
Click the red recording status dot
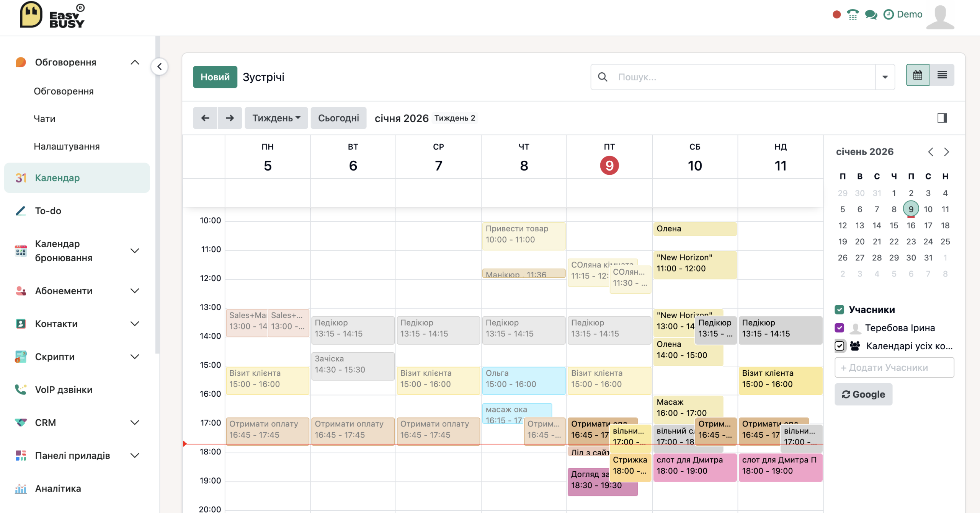(836, 15)
